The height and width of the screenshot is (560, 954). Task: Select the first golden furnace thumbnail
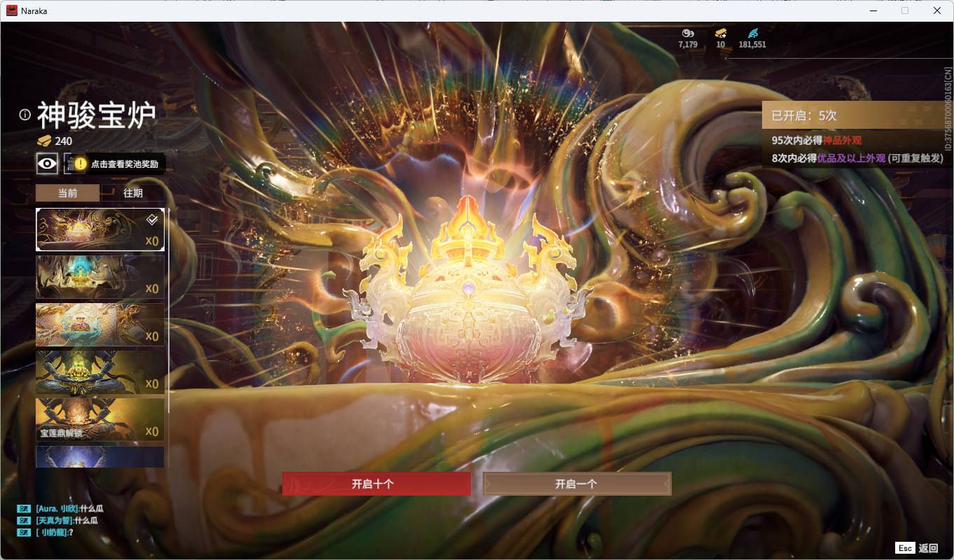point(100,229)
